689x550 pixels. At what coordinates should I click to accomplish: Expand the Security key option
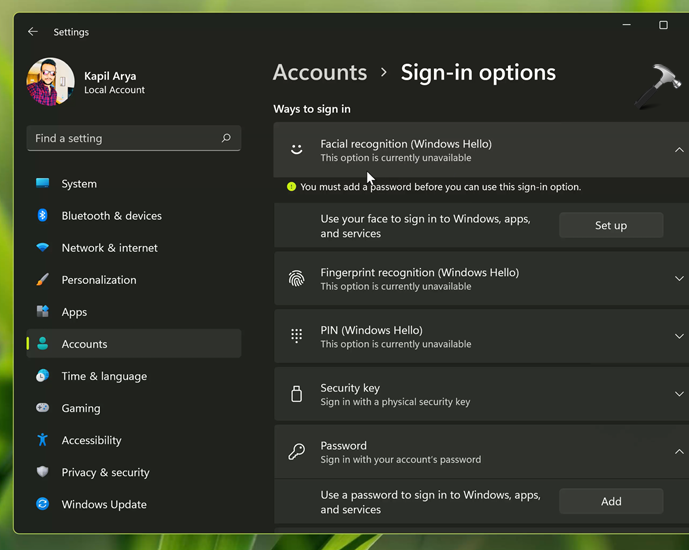click(x=679, y=395)
